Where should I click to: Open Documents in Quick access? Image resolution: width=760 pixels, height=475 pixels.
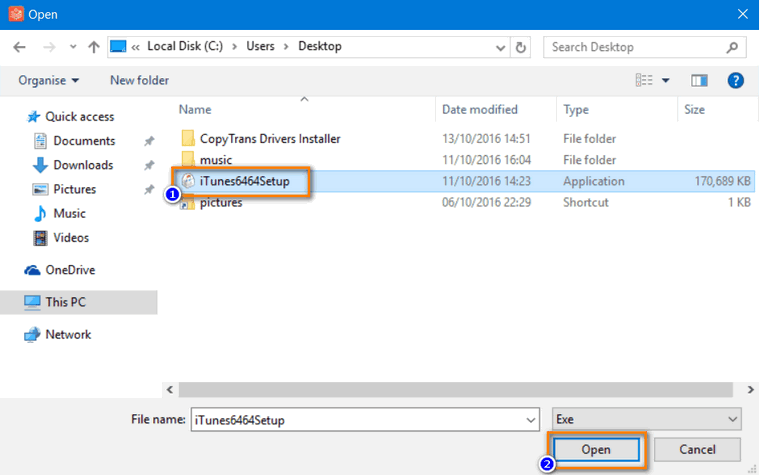click(84, 141)
